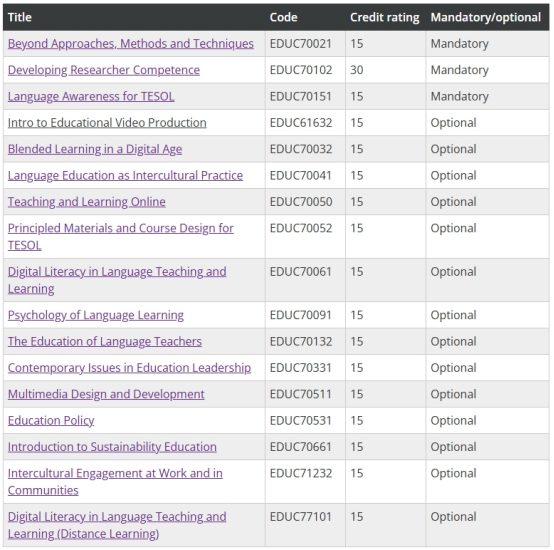
Task: Open Blended Learning in a Digital Age
Action: [95, 149]
